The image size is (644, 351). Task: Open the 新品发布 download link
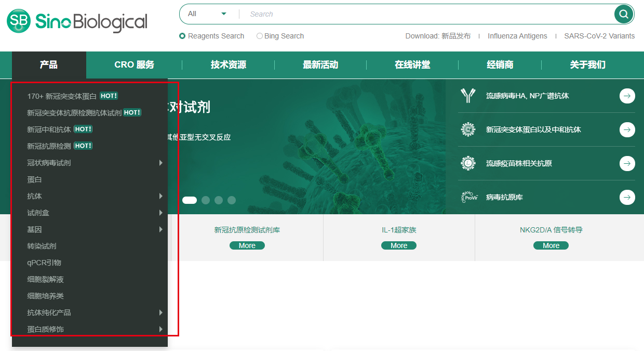(x=456, y=36)
